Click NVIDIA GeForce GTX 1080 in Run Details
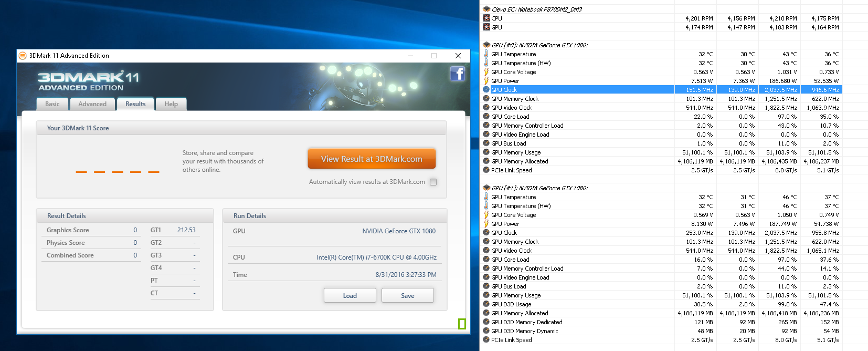868x351 pixels. coord(399,231)
